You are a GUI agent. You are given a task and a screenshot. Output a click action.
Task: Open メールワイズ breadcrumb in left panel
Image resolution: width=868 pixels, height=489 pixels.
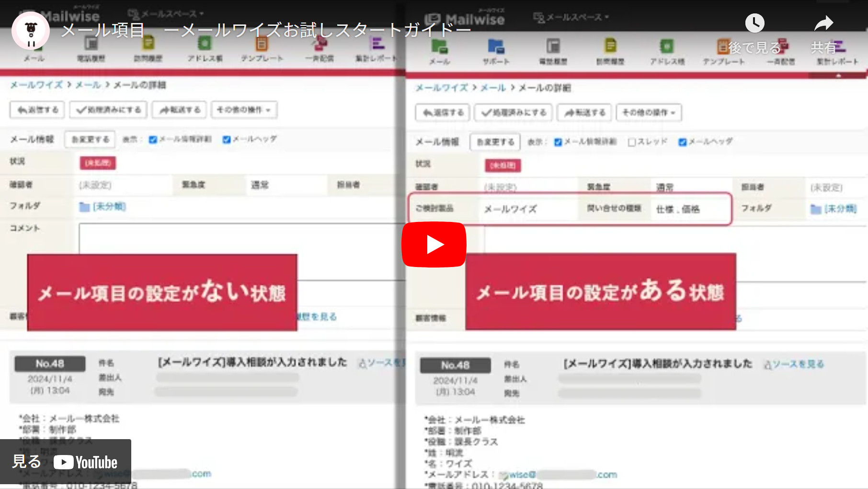tap(36, 85)
